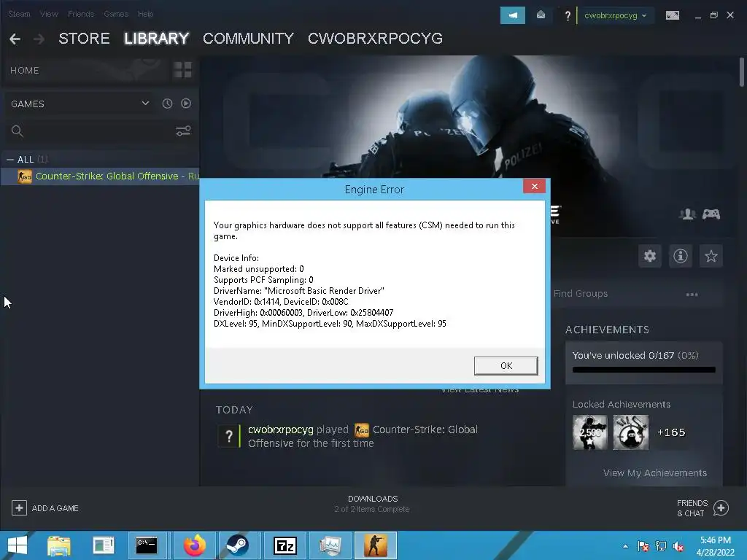Open Server Manager taskbar icon
Viewport: 747px width, 560px height.
104,545
